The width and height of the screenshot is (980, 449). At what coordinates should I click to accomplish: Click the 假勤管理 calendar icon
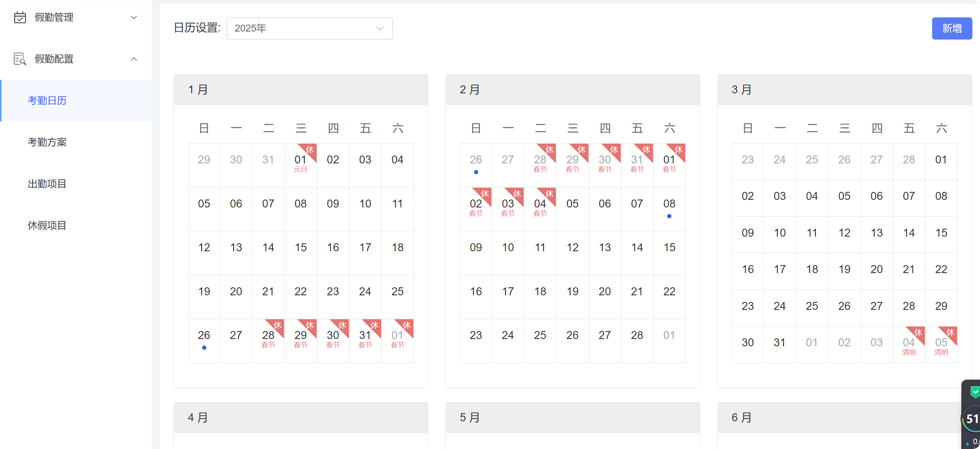pyautogui.click(x=20, y=17)
